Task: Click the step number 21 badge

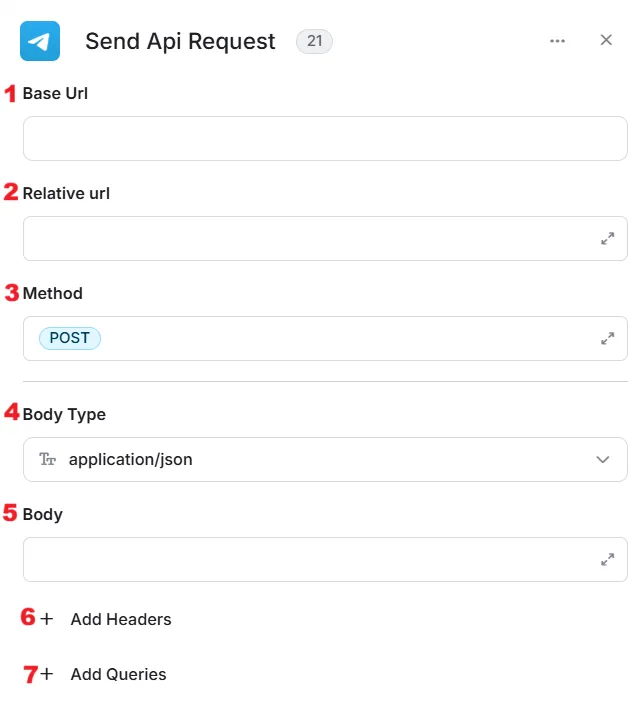Action: [x=314, y=41]
